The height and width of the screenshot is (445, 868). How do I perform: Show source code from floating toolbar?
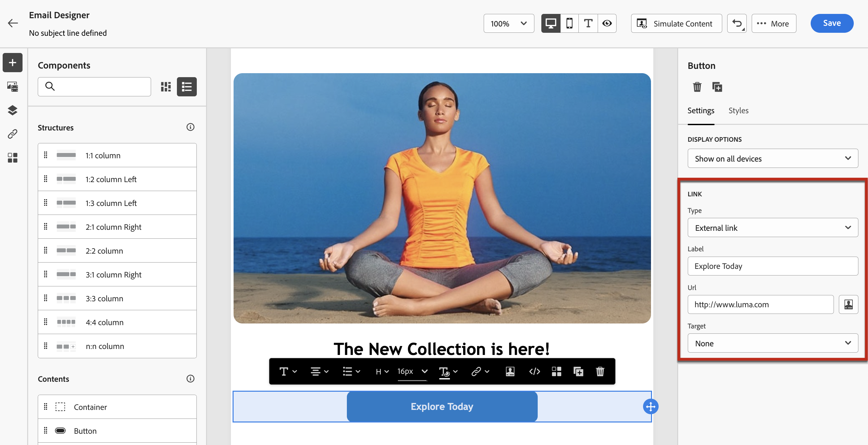[534, 371]
